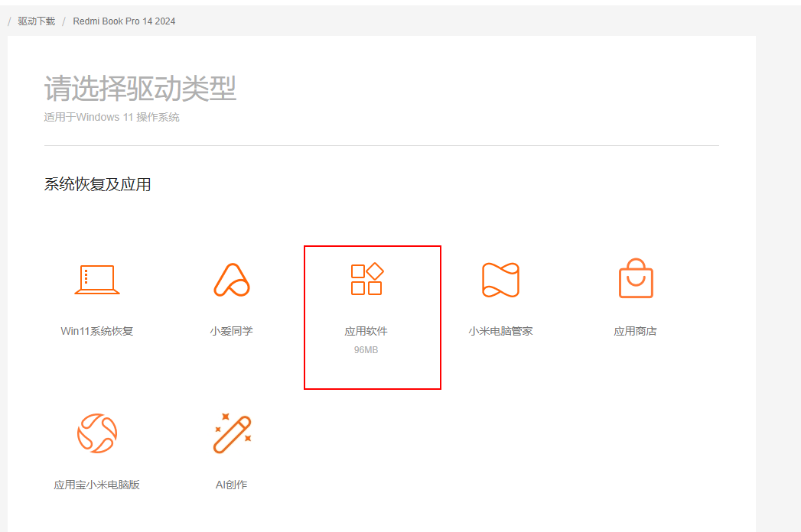The height and width of the screenshot is (532, 801).
Task: Click the 小米电脑管家 icon
Action: [500, 280]
